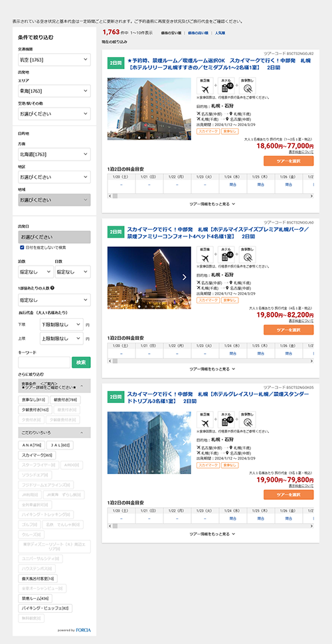Expand ツアー情報をもっと見る on Hotel Gracery tour
Image resolution: width=332 pixels, height=644 pixels.
click(x=212, y=534)
